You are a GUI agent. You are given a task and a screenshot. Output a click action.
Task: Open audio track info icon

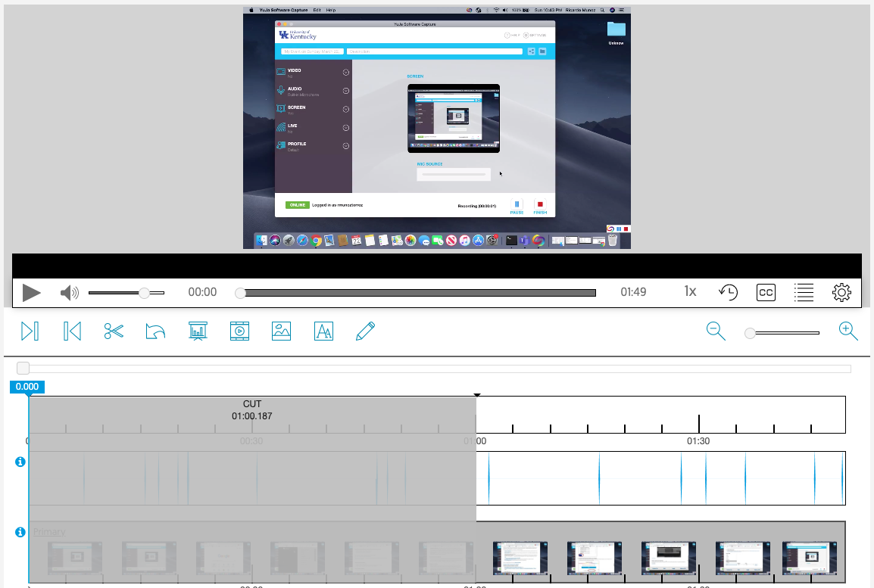(20, 462)
